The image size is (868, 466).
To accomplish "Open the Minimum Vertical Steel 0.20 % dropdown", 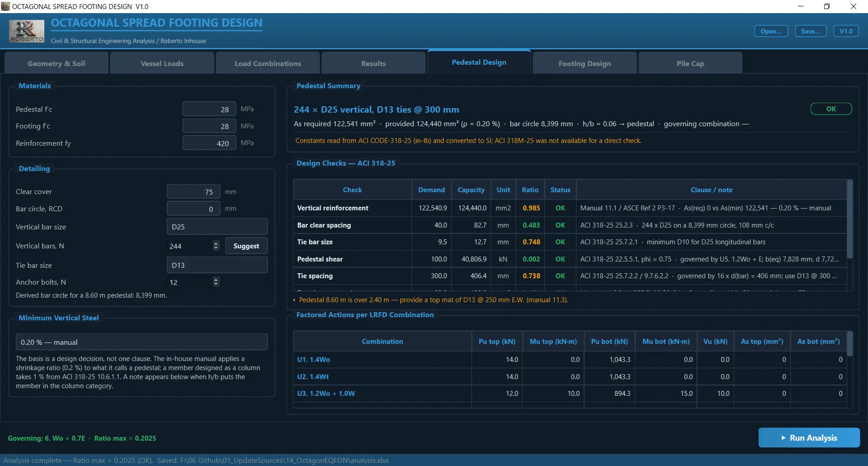I will pyautogui.click(x=142, y=342).
